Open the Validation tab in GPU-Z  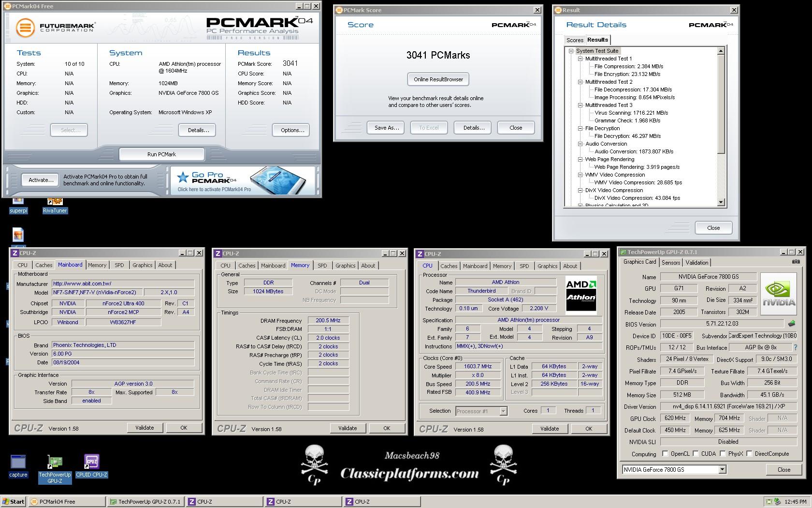click(697, 263)
